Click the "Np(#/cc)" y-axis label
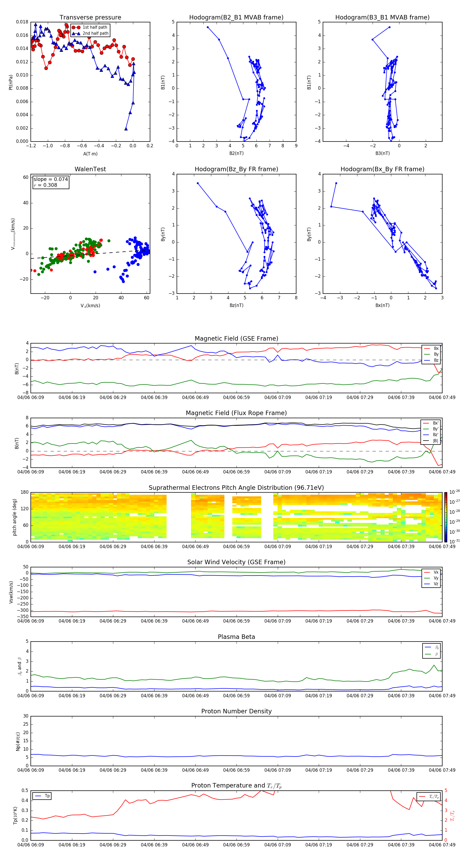This screenshot has height=868, width=473. tap(18, 741)
